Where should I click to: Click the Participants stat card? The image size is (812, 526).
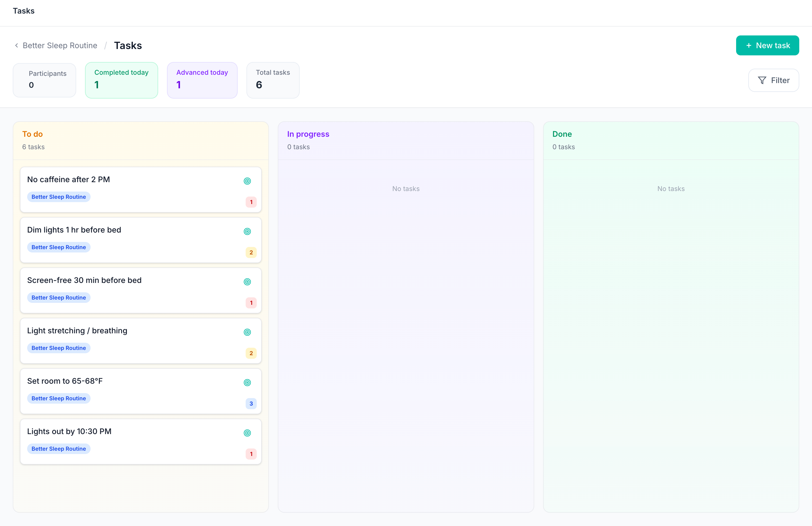(44, 80)
